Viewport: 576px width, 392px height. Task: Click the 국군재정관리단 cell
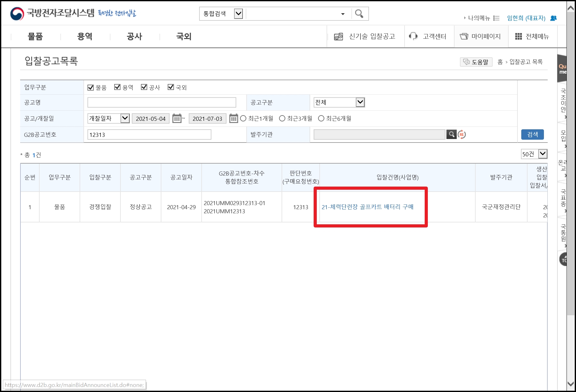[501, 207]
